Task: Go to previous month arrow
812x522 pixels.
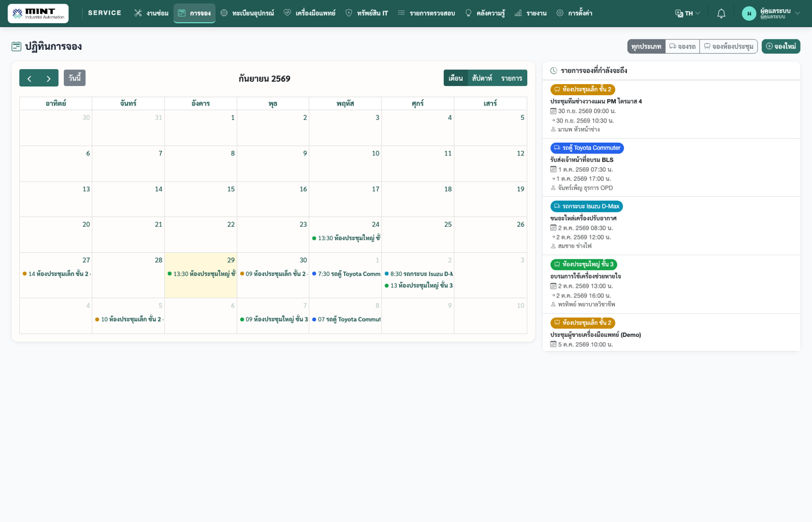Action: (x=29, y=78)
